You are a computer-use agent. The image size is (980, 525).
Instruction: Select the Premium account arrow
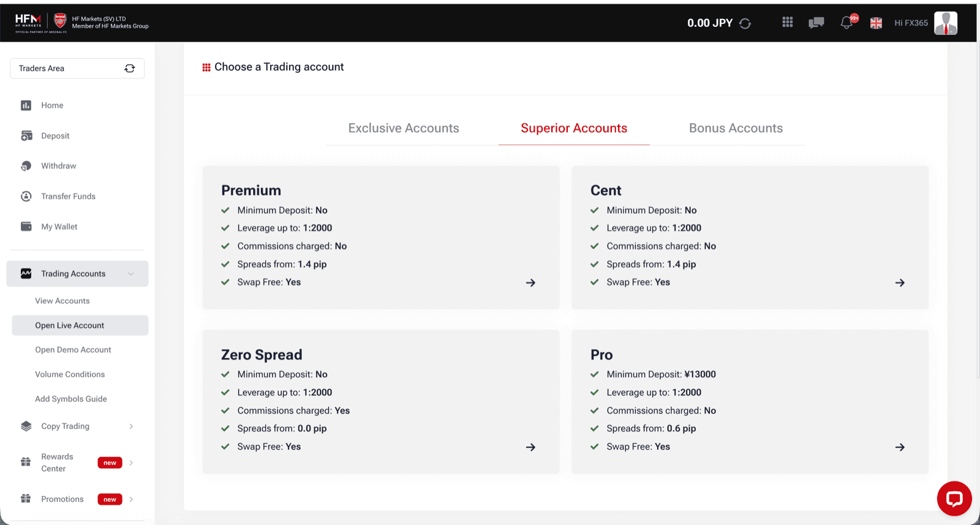pyautogui.click(x=530, y=283)
